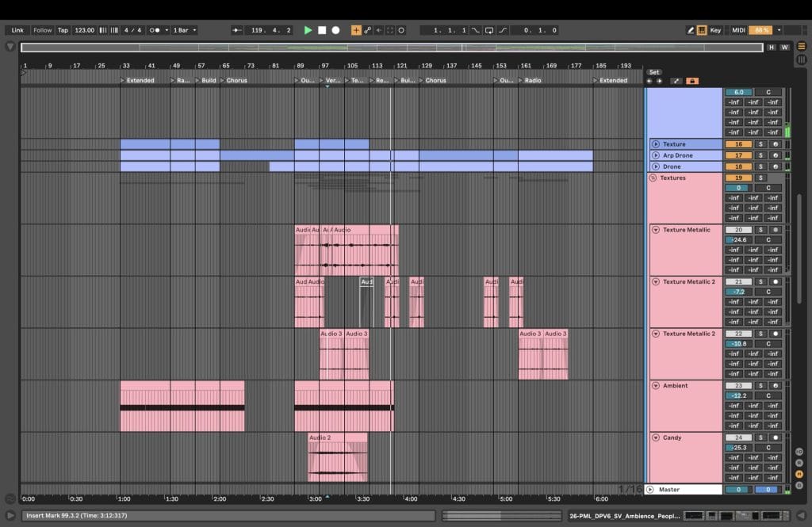
Task: Unfold the Drone track
Action: pos(656,166)
